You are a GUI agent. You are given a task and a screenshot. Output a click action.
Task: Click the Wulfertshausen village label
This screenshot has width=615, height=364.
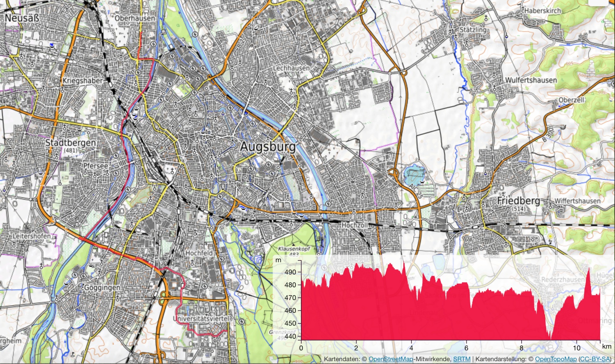coord(531,80)
